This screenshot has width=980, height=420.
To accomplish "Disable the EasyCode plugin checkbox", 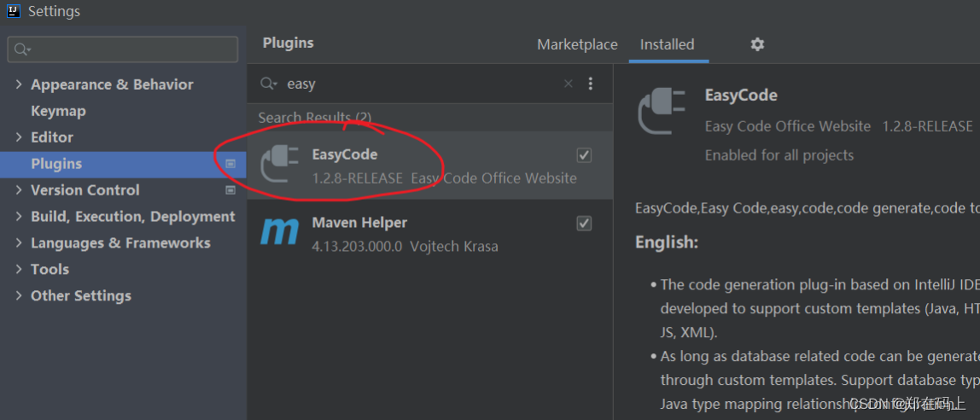I will [584, 155].
